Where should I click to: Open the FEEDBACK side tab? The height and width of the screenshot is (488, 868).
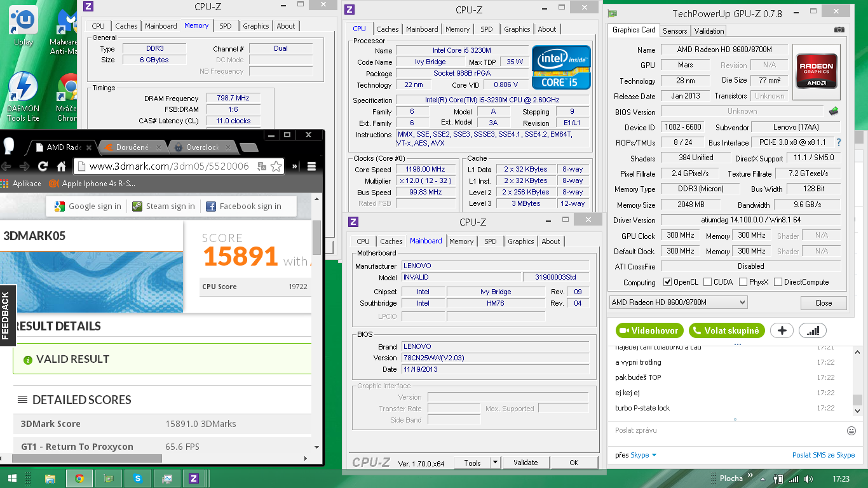coord(6,315)
